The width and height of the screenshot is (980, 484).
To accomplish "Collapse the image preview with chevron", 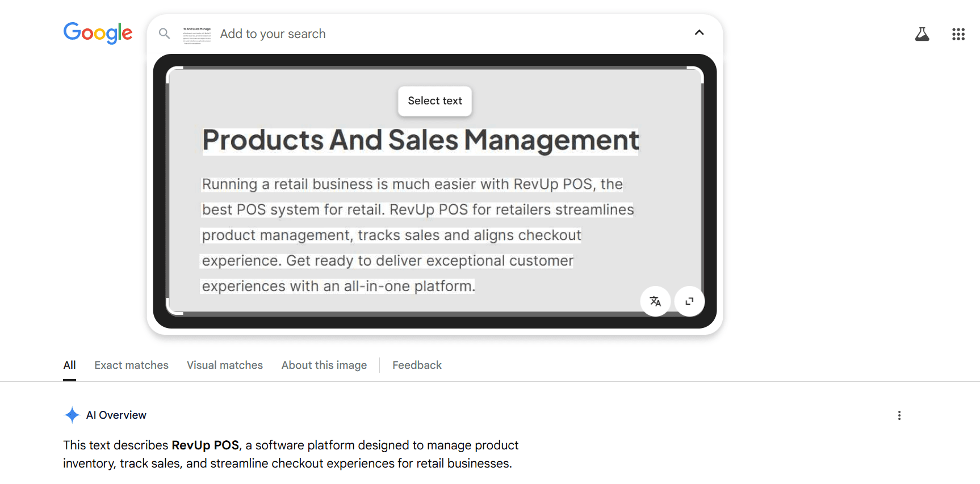I will [700, 33].
